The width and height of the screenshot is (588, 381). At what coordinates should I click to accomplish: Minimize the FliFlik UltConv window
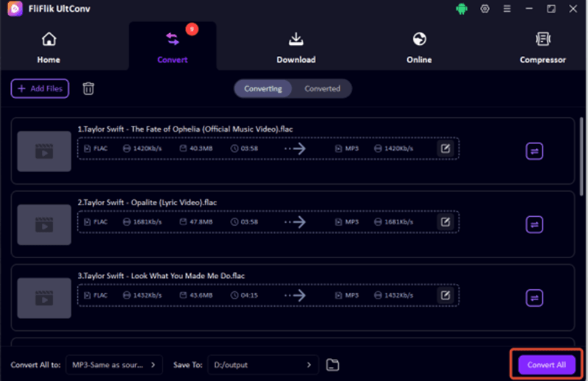coord(528,9)
